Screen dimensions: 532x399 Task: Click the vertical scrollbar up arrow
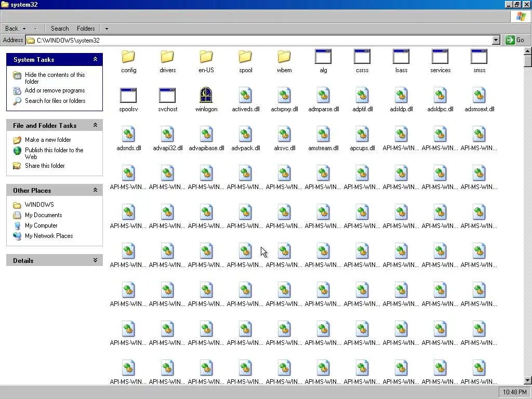[x=528, y=51]
